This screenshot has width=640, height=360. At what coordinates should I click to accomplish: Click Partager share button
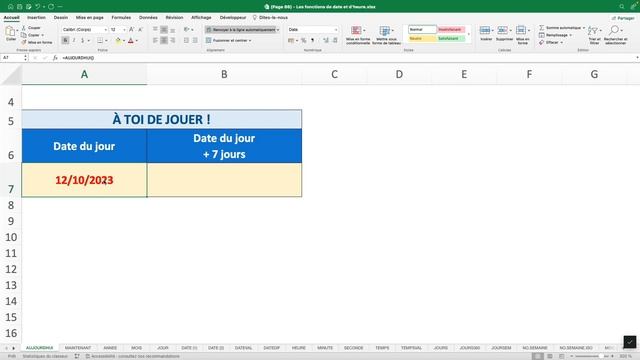pyautogui.click(x=623, y=18)
